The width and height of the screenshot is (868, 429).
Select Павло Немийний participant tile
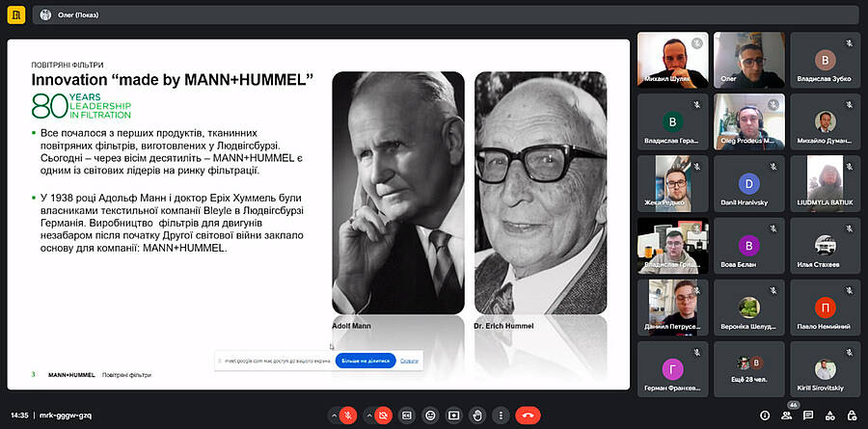tap(825, 308)
